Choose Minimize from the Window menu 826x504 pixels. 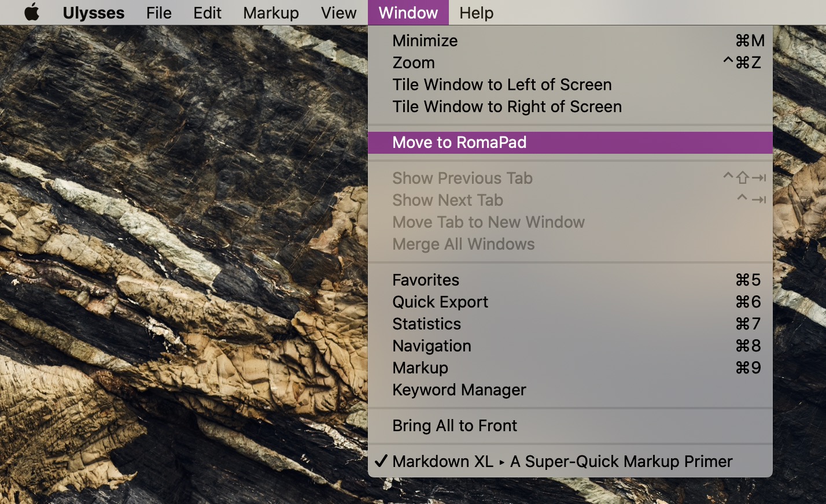[x=425, y=40]
